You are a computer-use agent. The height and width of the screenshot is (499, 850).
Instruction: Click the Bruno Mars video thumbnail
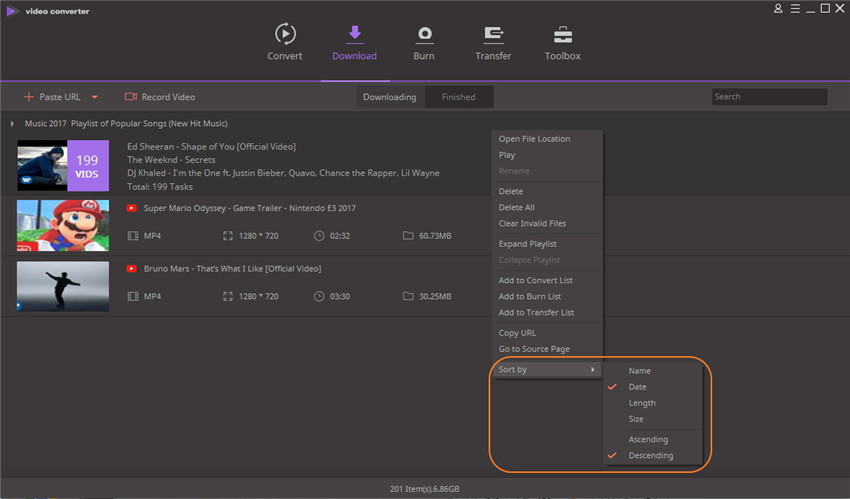(63, 286)
